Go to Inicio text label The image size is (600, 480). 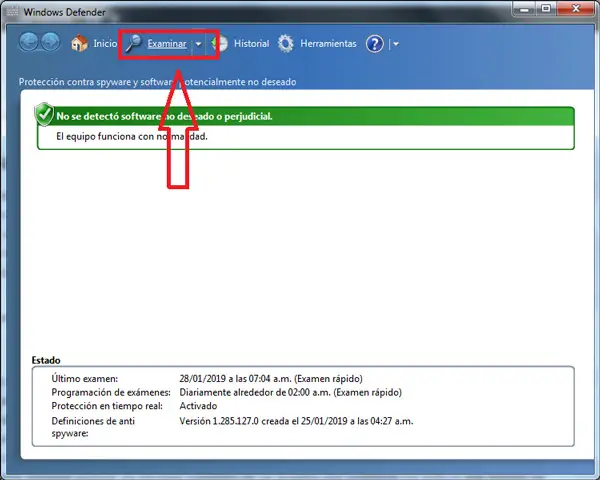coord(105,44)
